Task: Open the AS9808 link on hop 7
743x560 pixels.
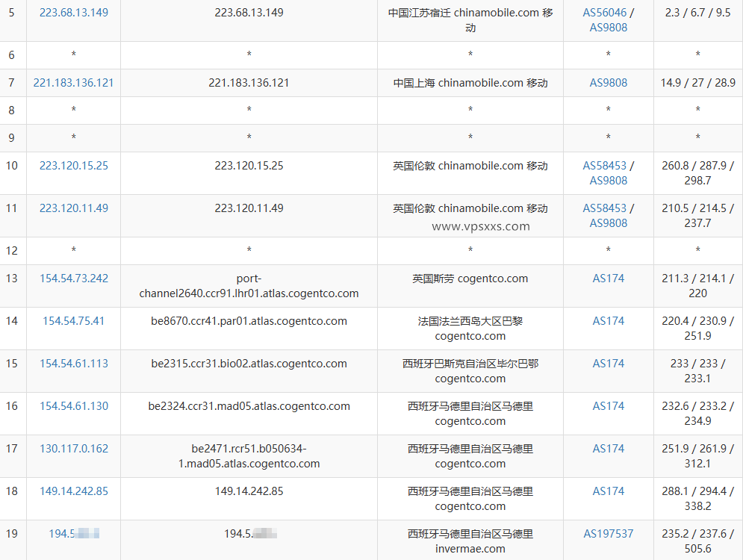Action: [608, 83]
